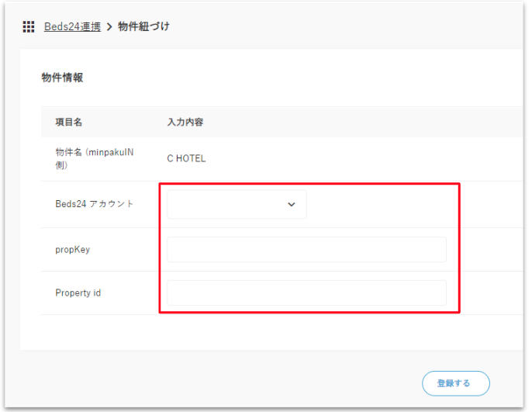
Task: Click the 項目名 column header
Action: [x=68, y=123]
